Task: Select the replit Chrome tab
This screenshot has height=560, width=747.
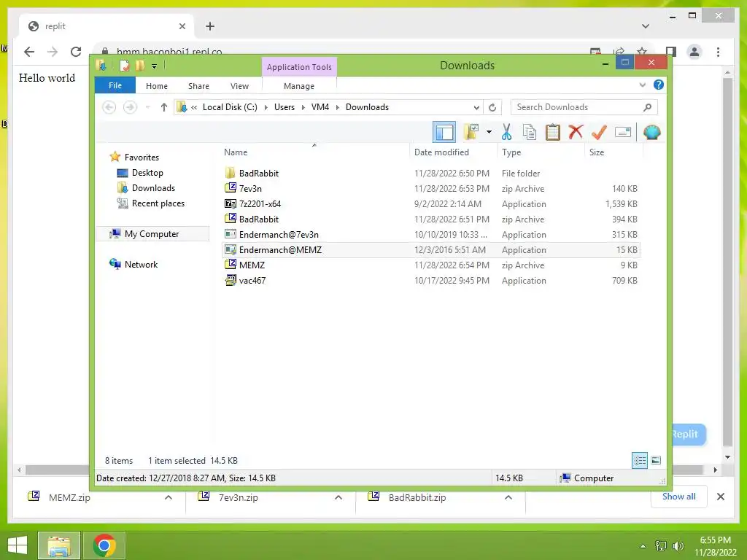Action: [x=106, y=26]
